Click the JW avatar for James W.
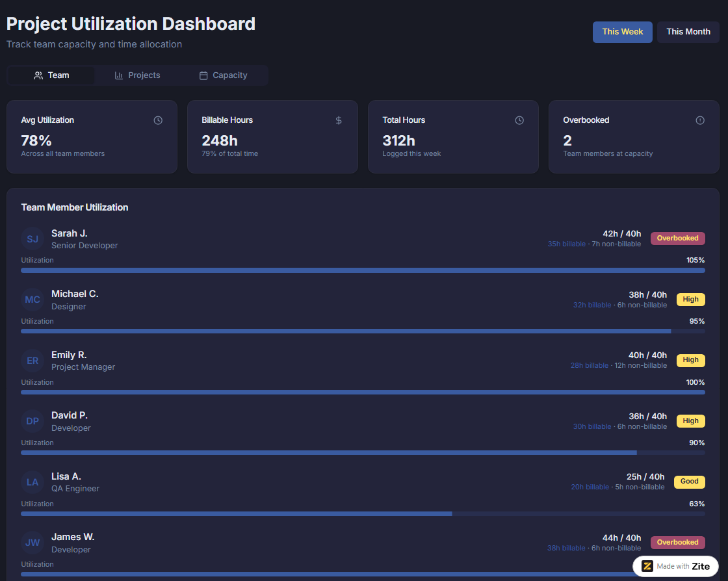This screenshot has width=728, height=581. click(x=32, y=543)
